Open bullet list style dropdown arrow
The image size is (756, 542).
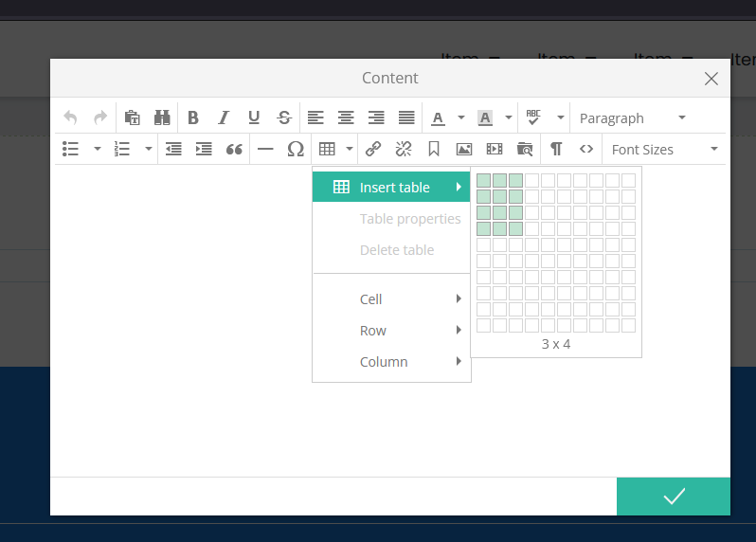(98, 149)
